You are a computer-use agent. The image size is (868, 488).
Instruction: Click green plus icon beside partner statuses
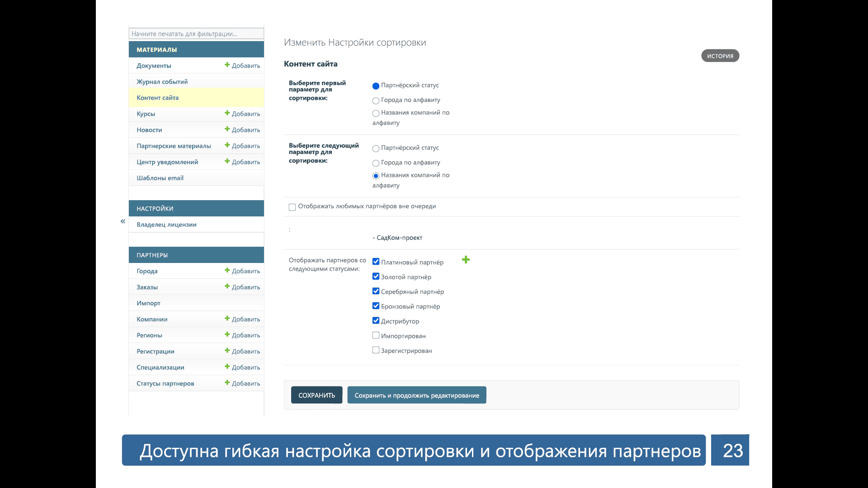466,260
